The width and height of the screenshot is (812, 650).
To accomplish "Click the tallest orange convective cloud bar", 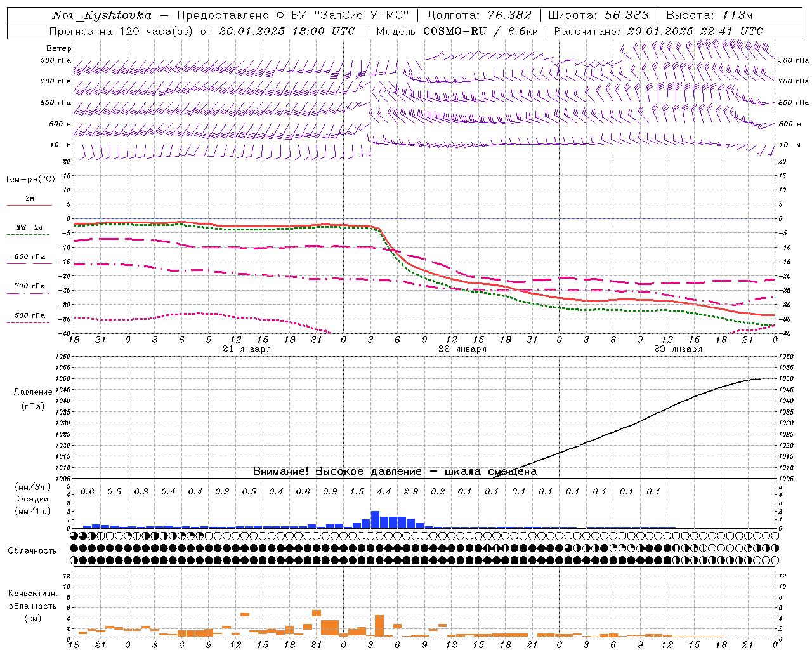I will (x=379, y=626).
